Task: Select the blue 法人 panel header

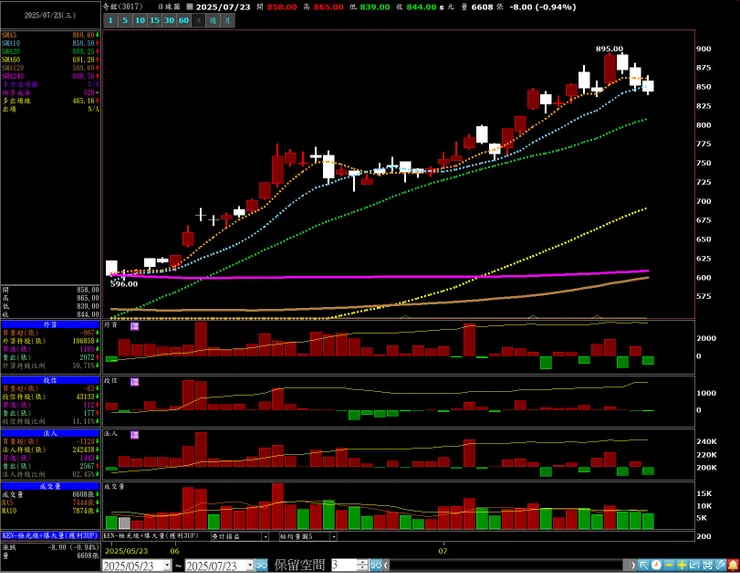Action: click(50, 433)
